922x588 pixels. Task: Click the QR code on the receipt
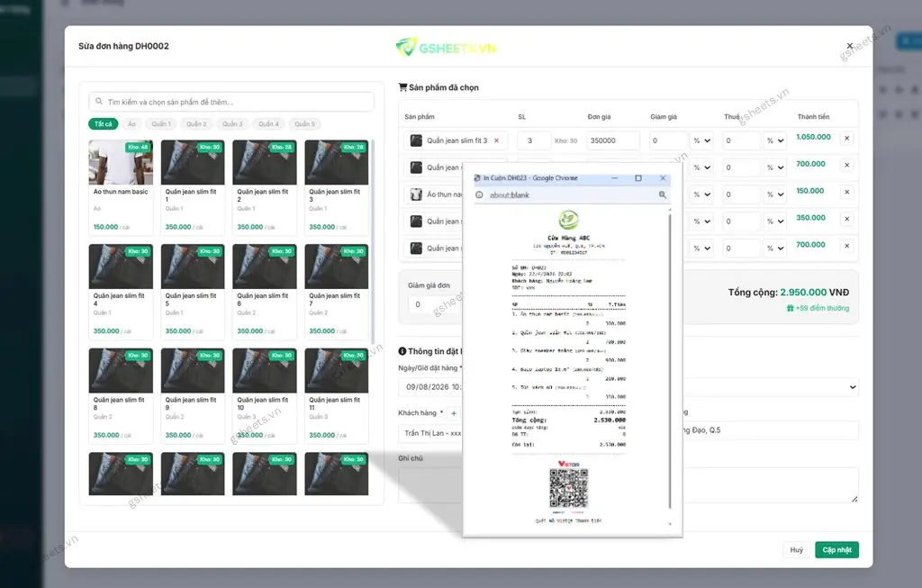(569, 488)
